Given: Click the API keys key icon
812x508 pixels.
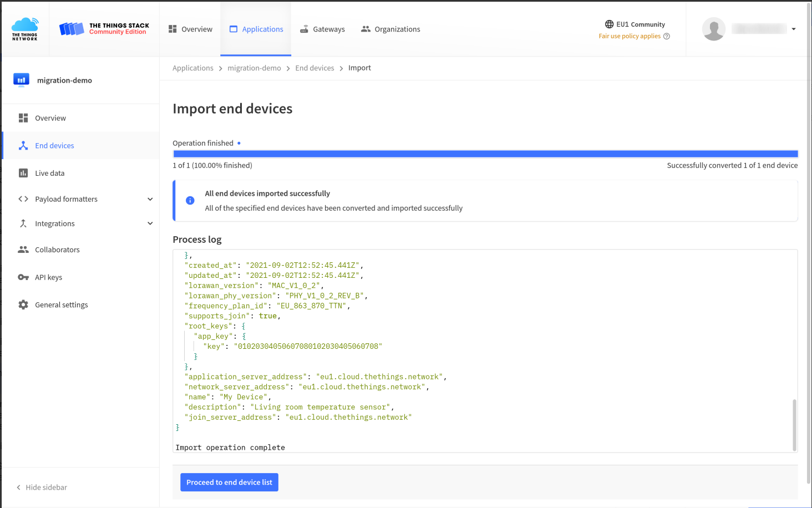Looking at the screenshot, I should [23, 277].
